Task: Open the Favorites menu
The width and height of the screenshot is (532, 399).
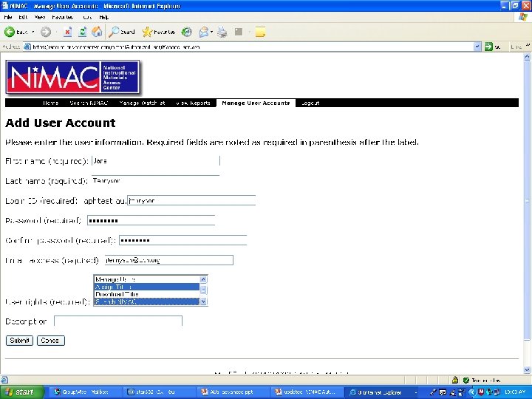Action: pyautogui.click(x=62, y=17)
